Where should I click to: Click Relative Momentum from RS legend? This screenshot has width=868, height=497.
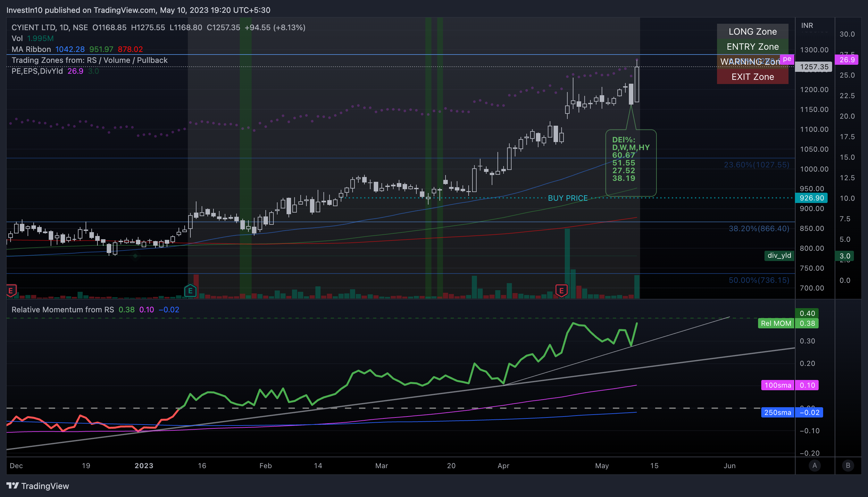coord(63,310)
